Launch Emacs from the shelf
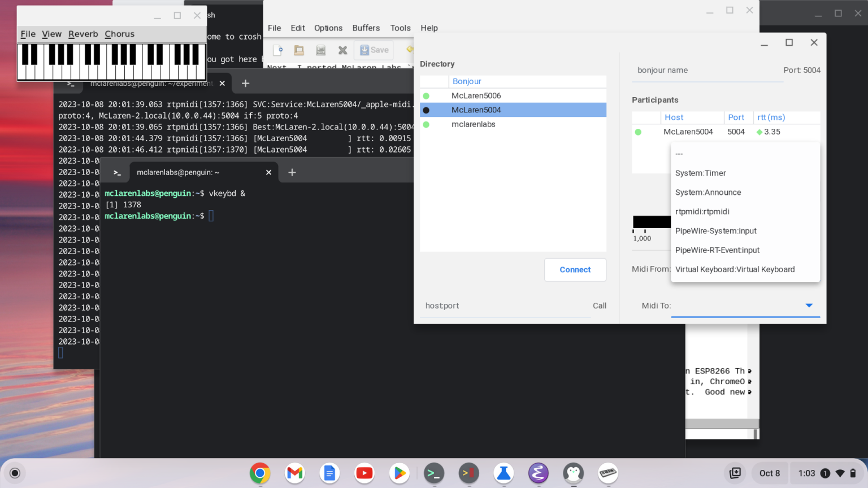 pyautogui.click(x=538, y=473)
